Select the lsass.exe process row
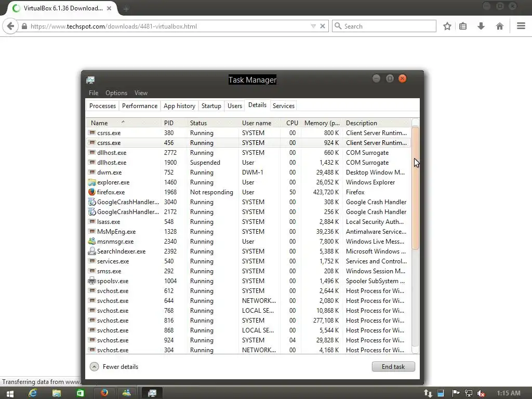The image size is (532, 399). (x=248, y=221)
